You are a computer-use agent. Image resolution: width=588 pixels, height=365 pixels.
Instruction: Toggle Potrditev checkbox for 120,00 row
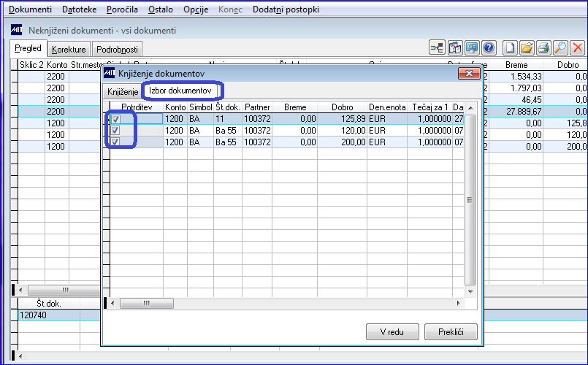[115, 131]
